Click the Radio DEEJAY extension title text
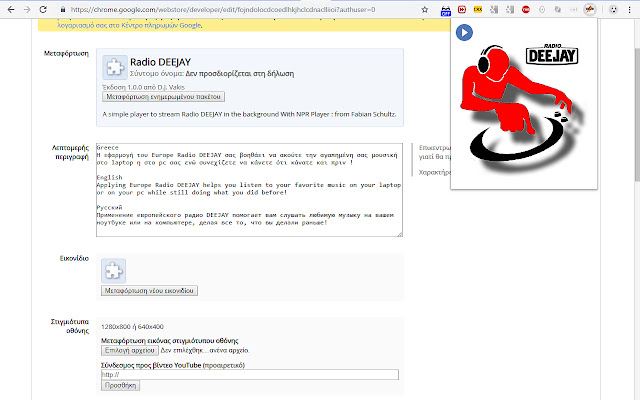Screen dimensions: 640x400 (x=160, y=62)
